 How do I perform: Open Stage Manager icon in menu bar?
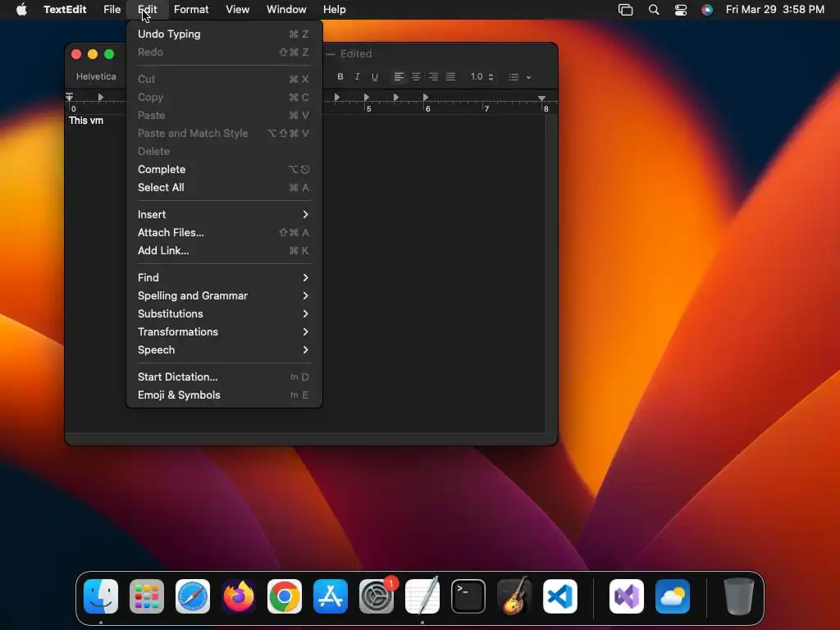point(626,10)
